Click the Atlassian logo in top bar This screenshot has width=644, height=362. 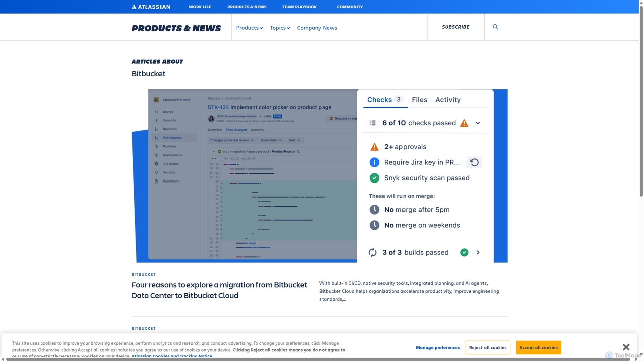[x=151, y=7]
